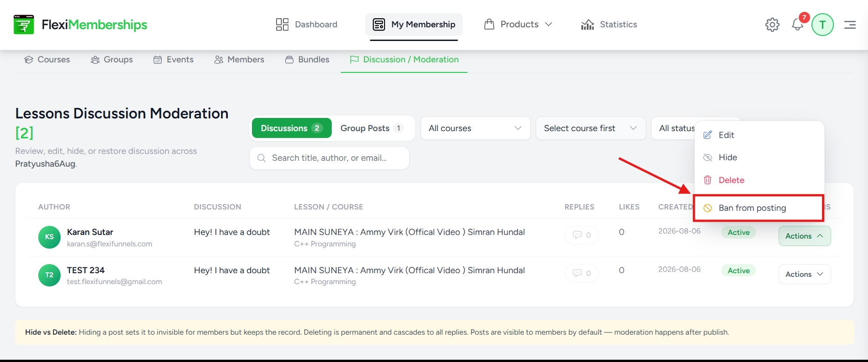Click the LIKES column header
This screenshot has height=362, width=868.
[629, 207]
